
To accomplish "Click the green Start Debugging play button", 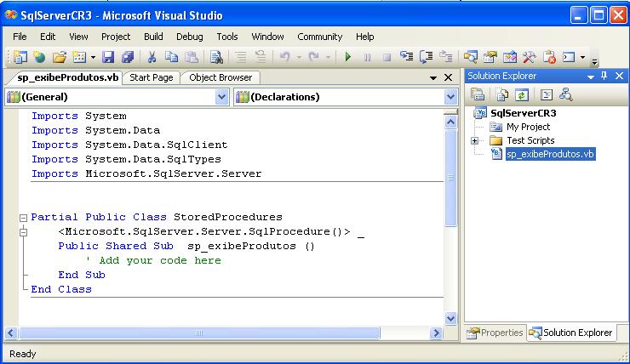I will [x=348, y=57].
